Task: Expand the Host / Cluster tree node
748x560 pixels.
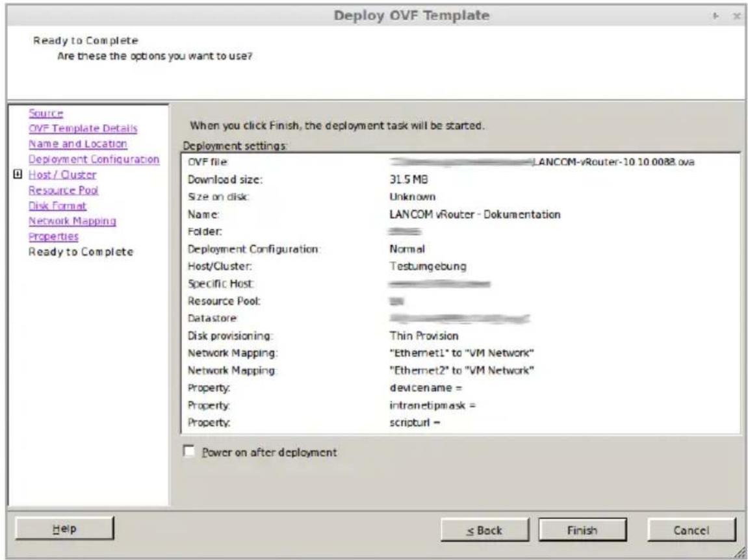Action: [18, 175]
